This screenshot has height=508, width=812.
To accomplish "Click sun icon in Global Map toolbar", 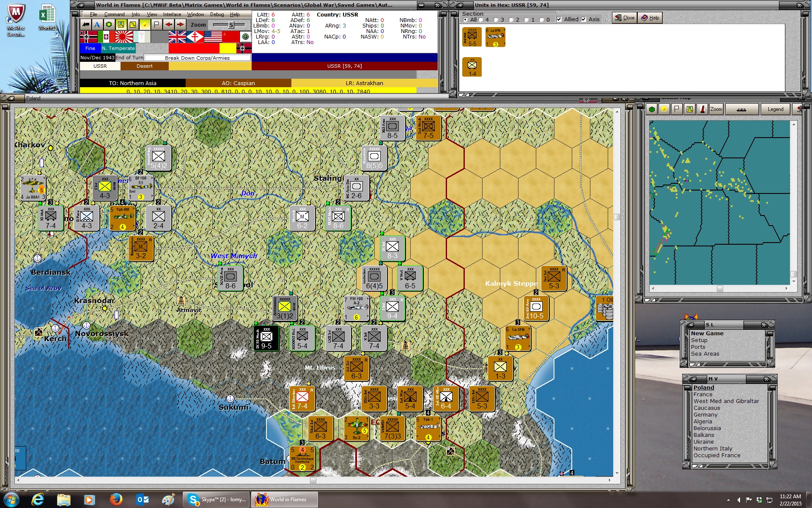I will click(664, 109).
